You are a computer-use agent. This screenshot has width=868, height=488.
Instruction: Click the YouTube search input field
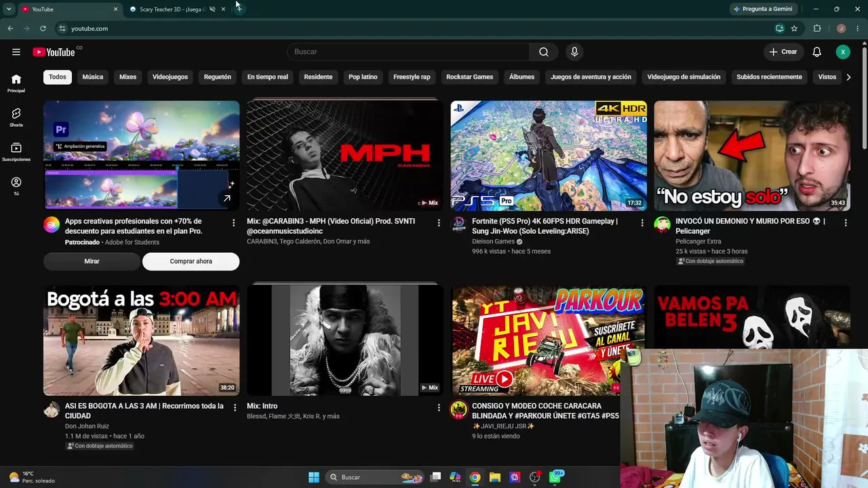pyautogui.click(x=408, y=52)
